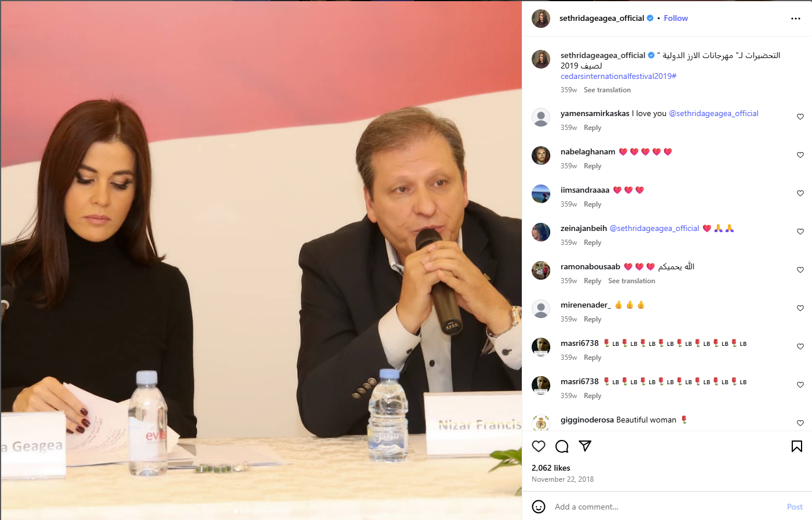
Task: Share post using paper plane icon
Action: coord(585,446)
